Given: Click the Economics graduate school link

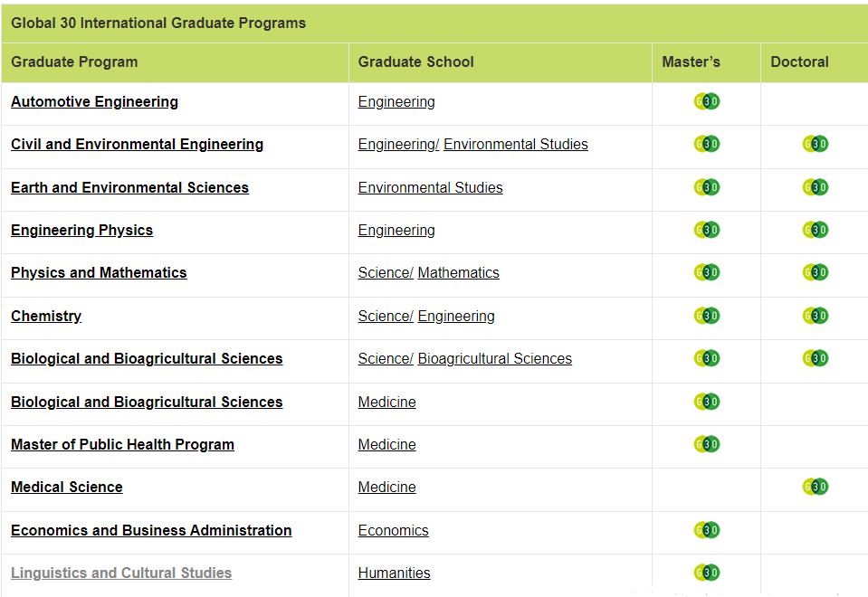Looking at the screenshot, I should coord(393,531).
